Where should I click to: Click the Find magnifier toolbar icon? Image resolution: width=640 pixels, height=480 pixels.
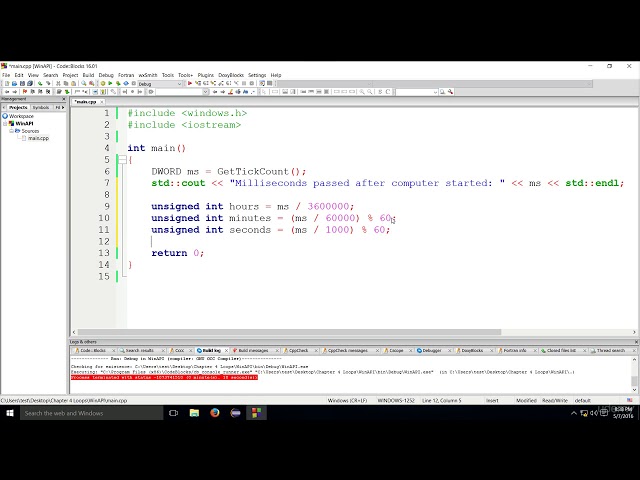(84, 84)
